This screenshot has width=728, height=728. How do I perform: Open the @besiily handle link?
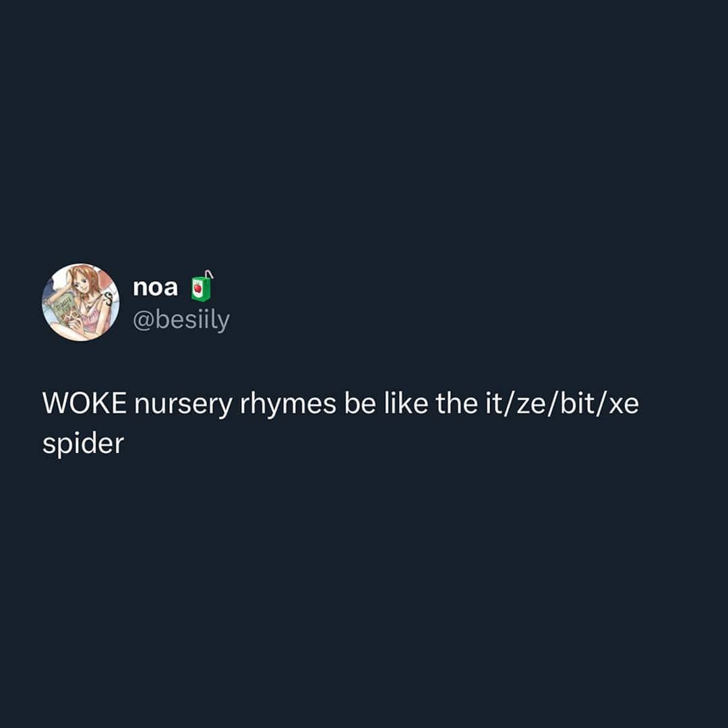pos(181,320)
